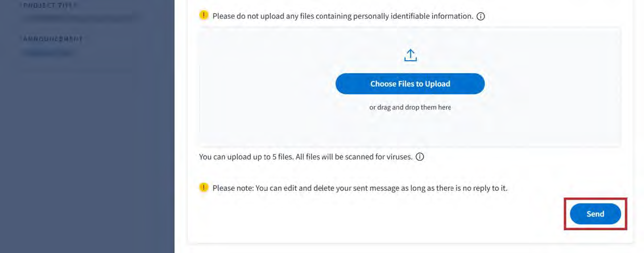Send the message with the Send button

click(595, 214)
